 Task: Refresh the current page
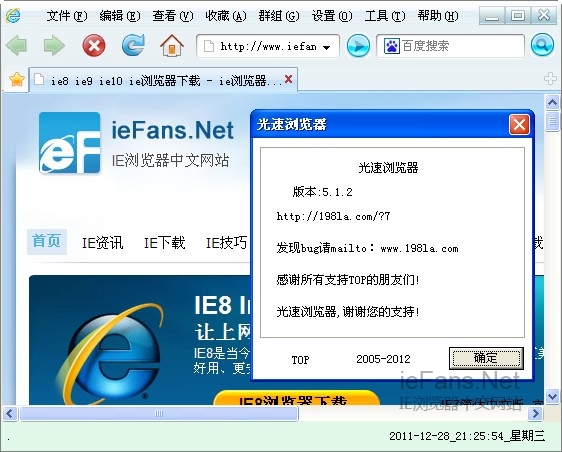coord(133,45)
